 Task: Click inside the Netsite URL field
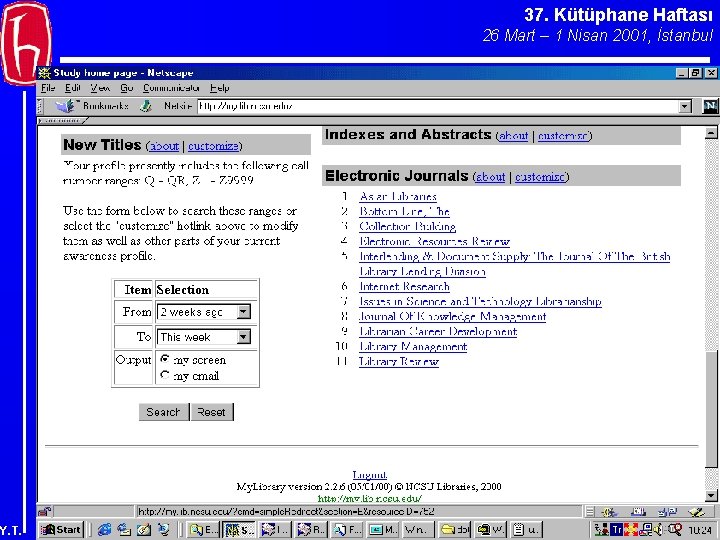[x=438, y=107]
